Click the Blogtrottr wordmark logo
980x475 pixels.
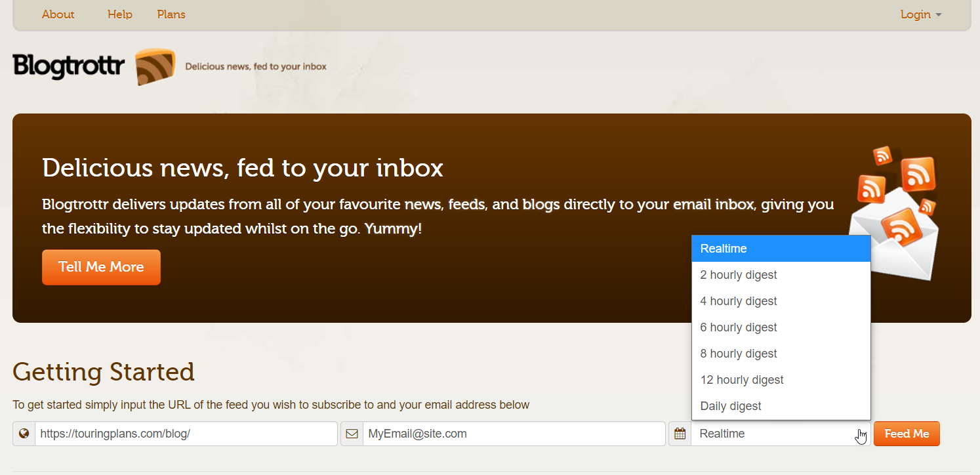[68, 66]
